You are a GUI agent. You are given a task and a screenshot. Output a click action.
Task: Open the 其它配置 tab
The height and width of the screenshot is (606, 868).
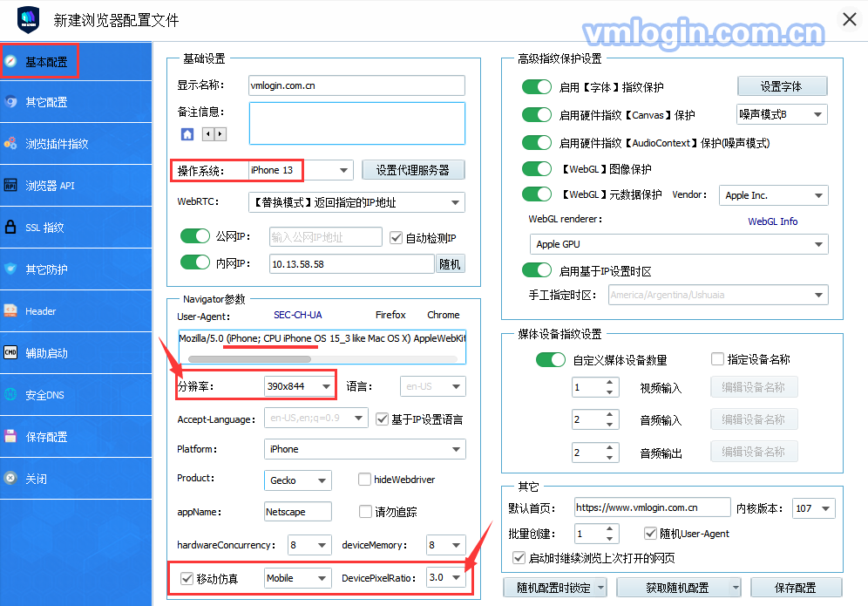point(76,102)
